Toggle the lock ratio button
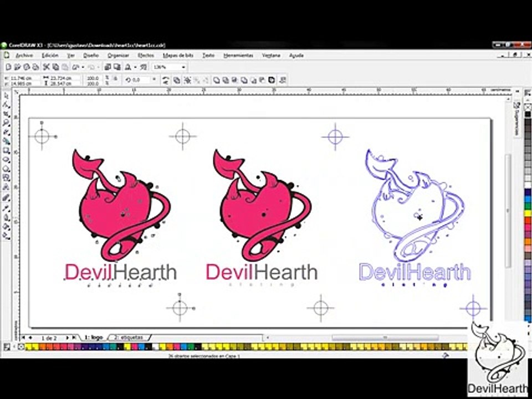This screenshot has height=399, width=532. 115,79
